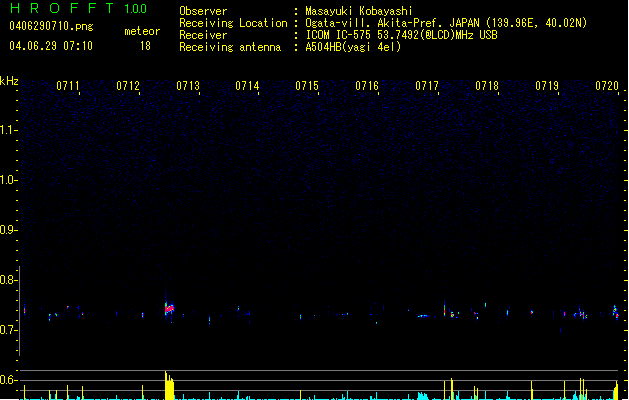The width and height of the screenshot is (629, 400).
Task: Click the 0718 time marker
Action: click(487, 85)
